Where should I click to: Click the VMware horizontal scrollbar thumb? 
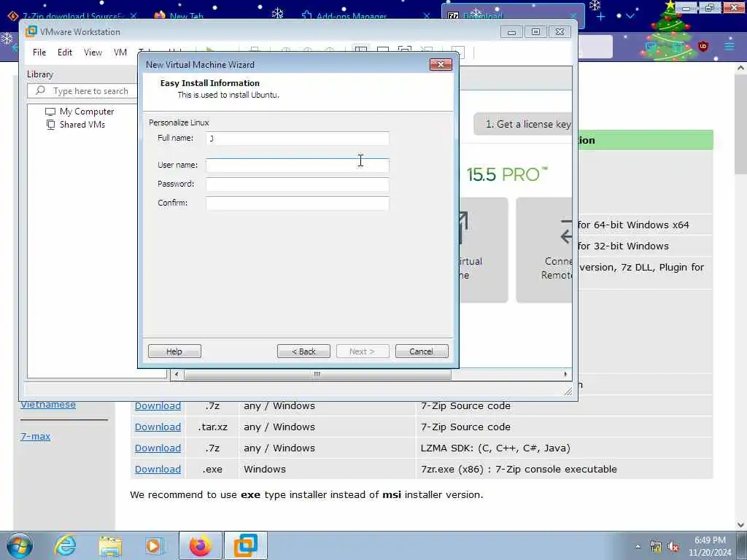click(x=317, y=375)
